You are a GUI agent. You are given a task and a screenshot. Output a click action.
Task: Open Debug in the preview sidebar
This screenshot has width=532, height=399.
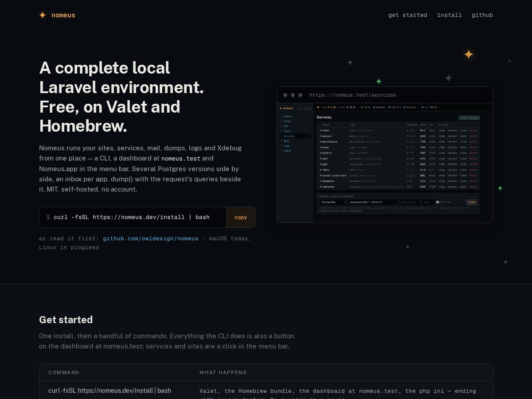(x=287, y=151)
